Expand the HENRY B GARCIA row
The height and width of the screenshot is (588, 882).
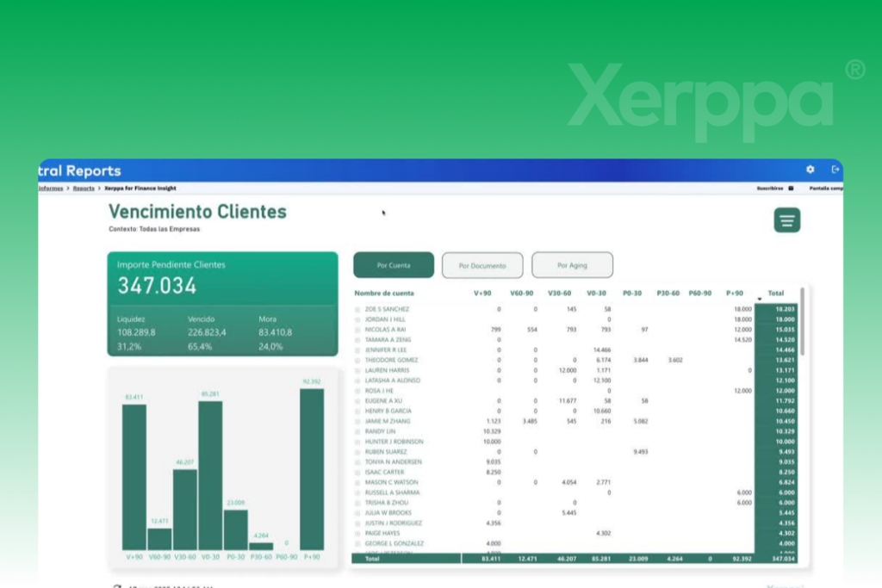pyautogui.click(x=357, y=412)
